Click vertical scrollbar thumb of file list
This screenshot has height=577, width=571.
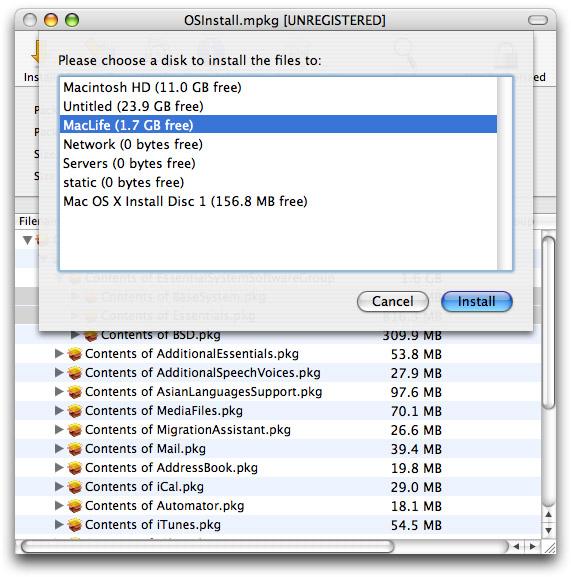pyautogui.click(x=549, y=322)
